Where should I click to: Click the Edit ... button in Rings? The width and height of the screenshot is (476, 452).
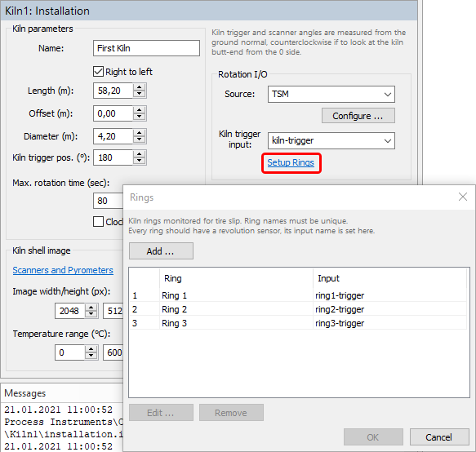pyautogui.click(x=161, y=413)
